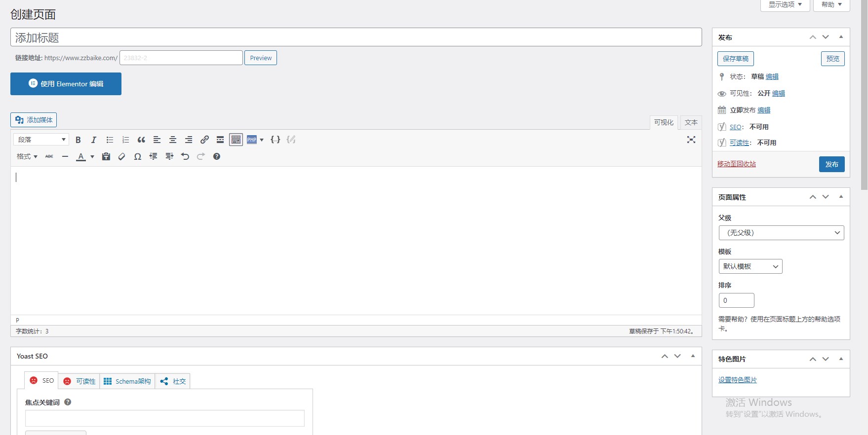The height and width of the screenshot is (435, 868).
Task: Open the editor keyboard shortcuts help
Action: coord(217,157)
